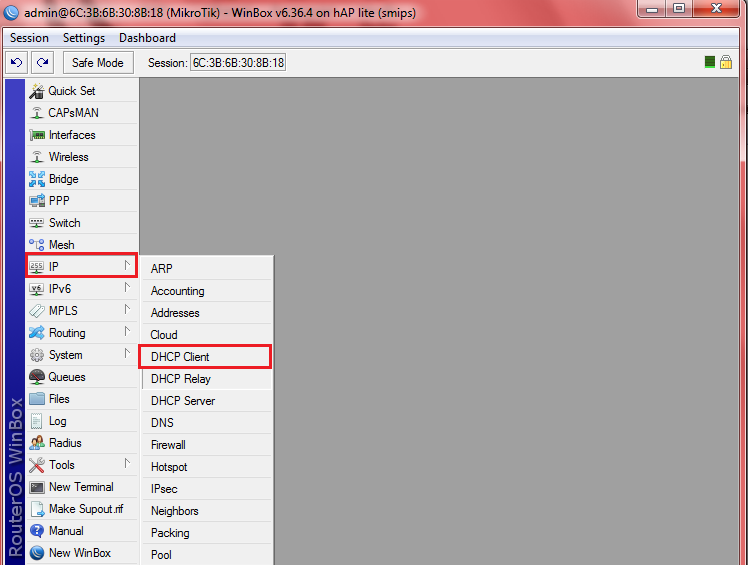
Task: Click the Make Supout.rif file icon
Action: [x=37, y=509]
